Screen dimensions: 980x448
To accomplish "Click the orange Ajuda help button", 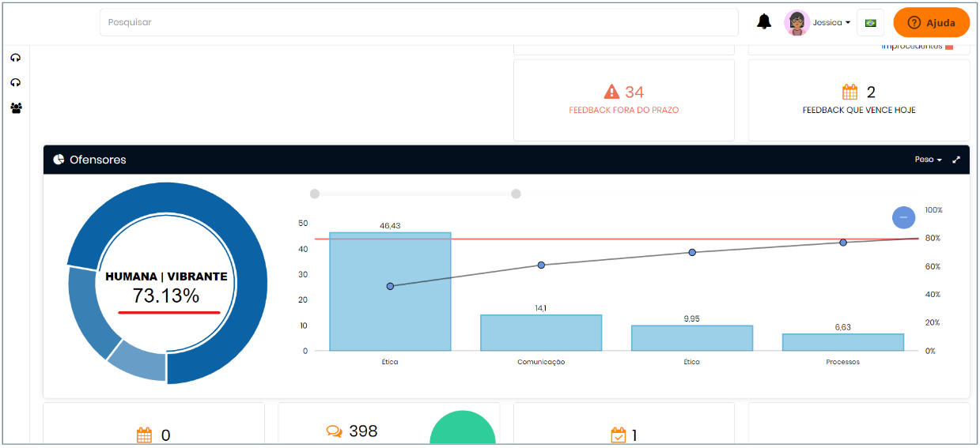I will pyautogui.click(x=931, y=23).
